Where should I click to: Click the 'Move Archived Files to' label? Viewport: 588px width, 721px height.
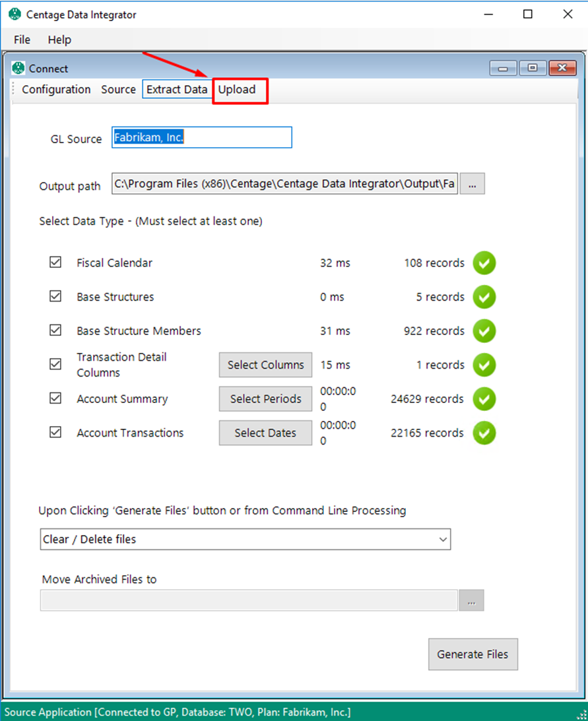pos(100,579)
